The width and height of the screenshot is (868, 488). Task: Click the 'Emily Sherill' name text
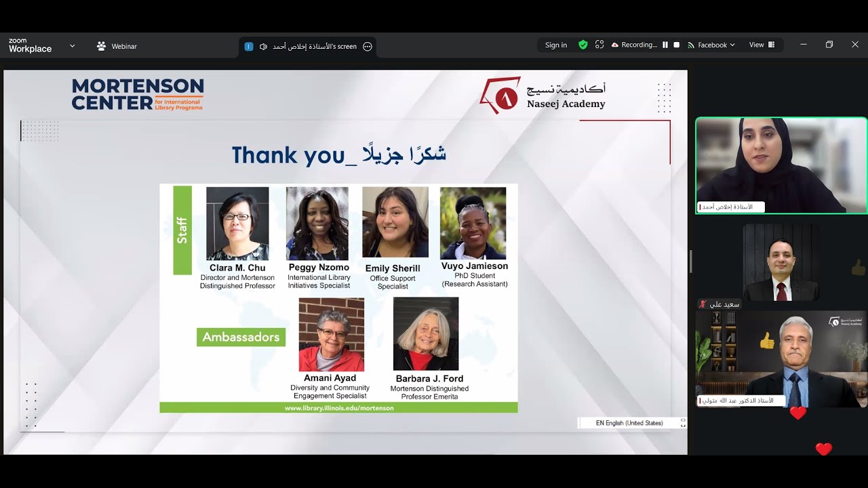pyautogui.click(x=393, y=268)
